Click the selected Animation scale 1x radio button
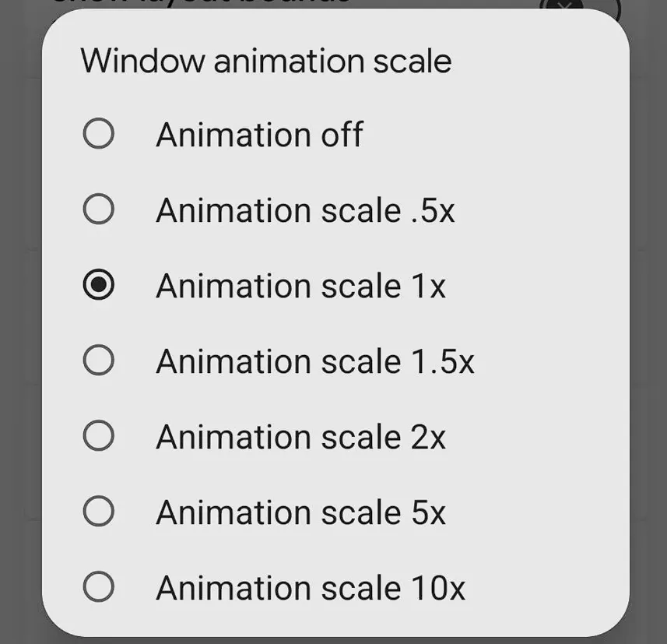The width and height of the screenshot is (667, 644). pos(98,285)
